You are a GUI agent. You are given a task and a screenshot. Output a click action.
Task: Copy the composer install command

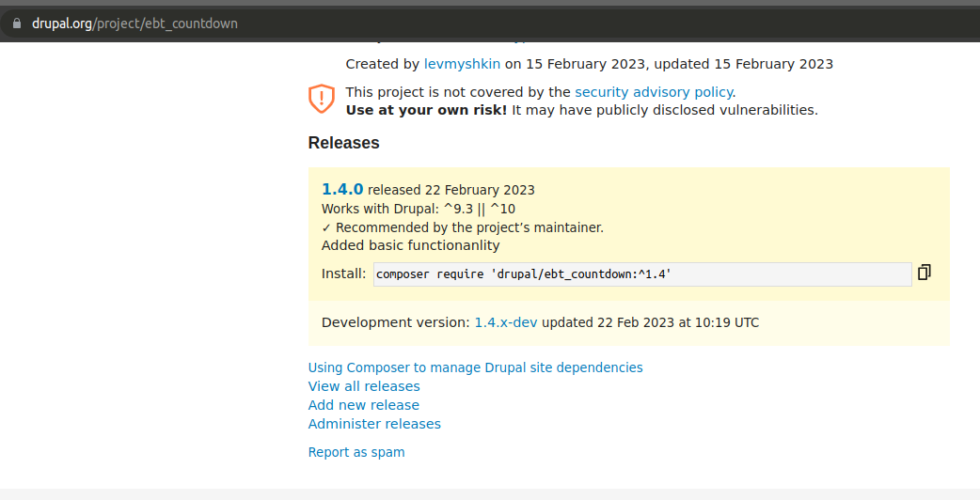pos(924,273)
